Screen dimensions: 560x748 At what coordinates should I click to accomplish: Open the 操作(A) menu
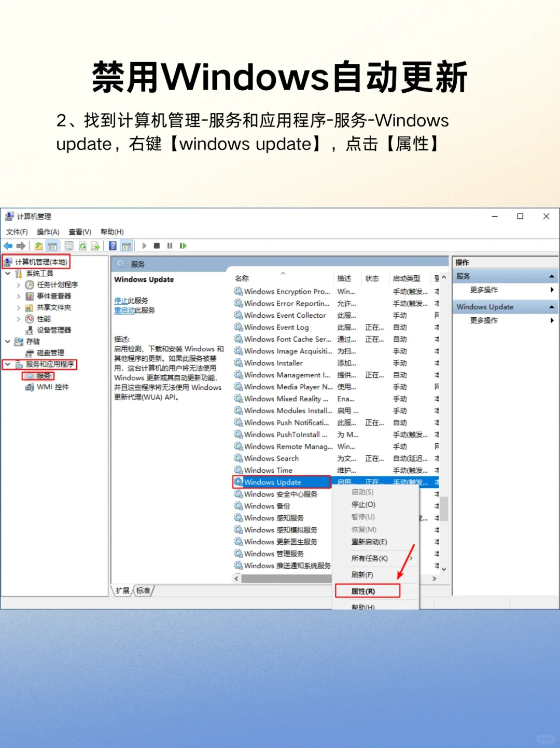48,232
